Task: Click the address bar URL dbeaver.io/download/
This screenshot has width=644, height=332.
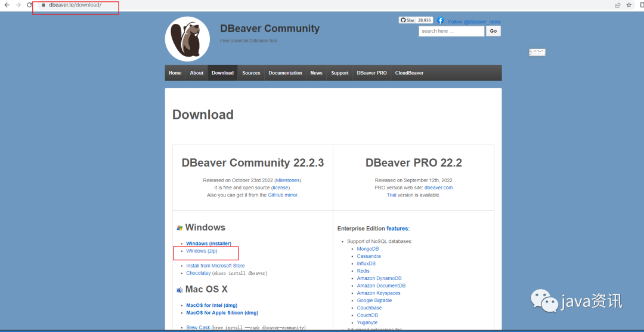Action: [x=75, y=5]
